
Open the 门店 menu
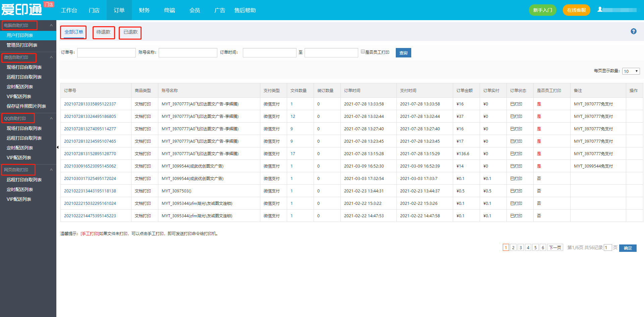[94, 10]
